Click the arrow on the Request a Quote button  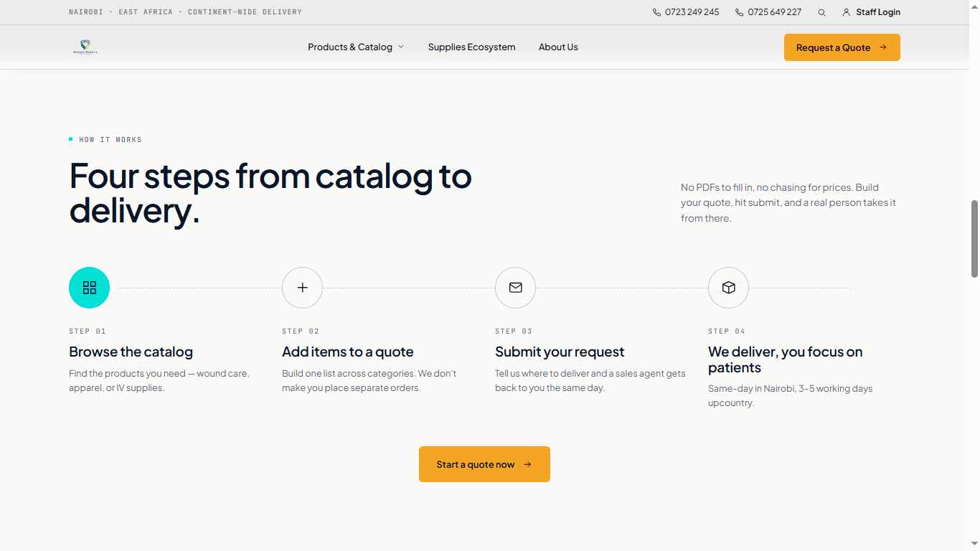(883, 47)
